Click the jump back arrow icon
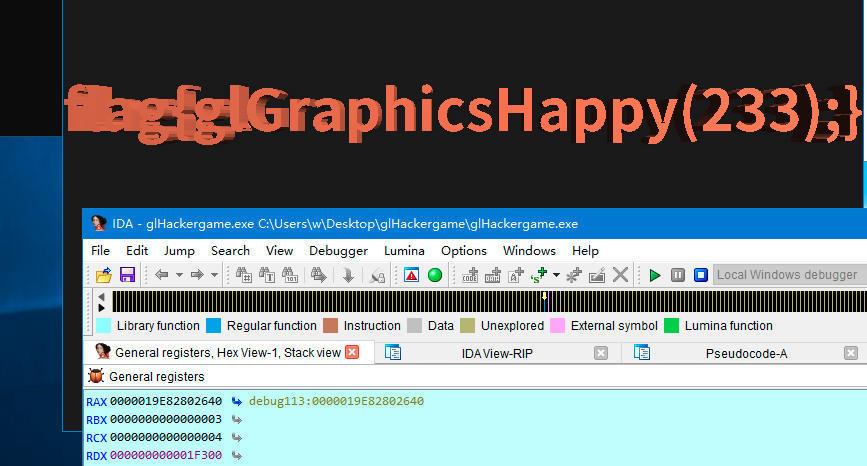 [x=161, y=275]
